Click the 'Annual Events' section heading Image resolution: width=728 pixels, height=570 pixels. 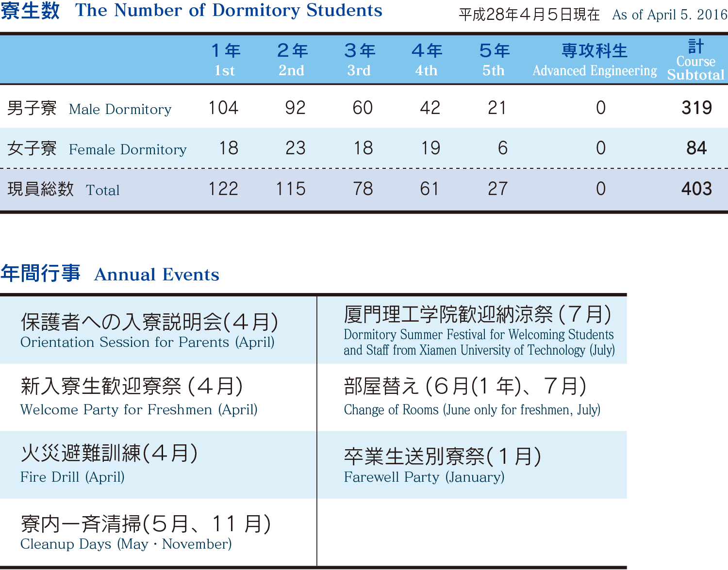tap(157, 275)
